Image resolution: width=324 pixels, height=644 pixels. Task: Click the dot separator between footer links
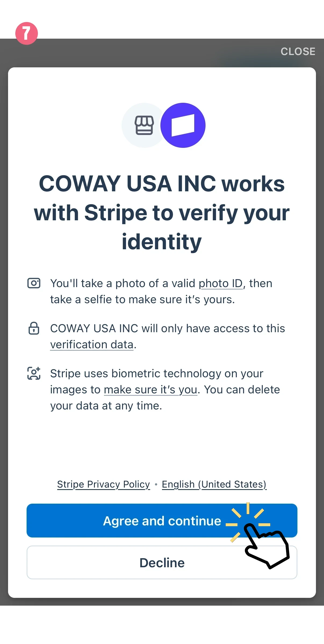156,484
